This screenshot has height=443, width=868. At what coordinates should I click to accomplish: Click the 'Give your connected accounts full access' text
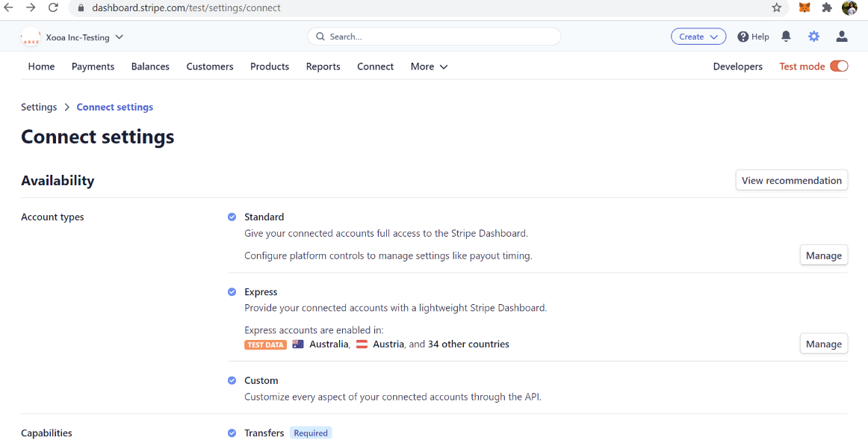386,234
